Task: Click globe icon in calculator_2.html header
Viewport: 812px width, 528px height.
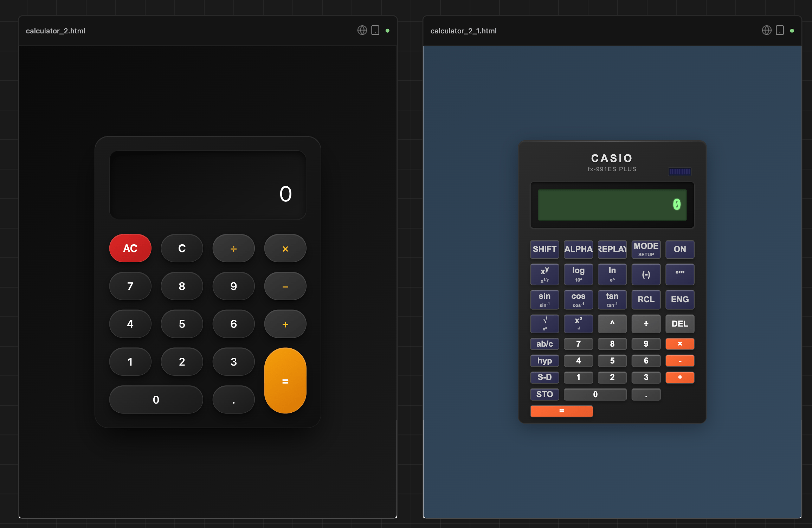Action: [x=362, y=31]
